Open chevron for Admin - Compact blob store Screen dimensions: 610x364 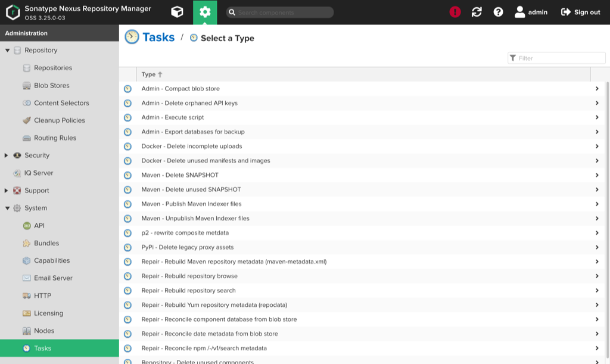(x=597, y=89)
